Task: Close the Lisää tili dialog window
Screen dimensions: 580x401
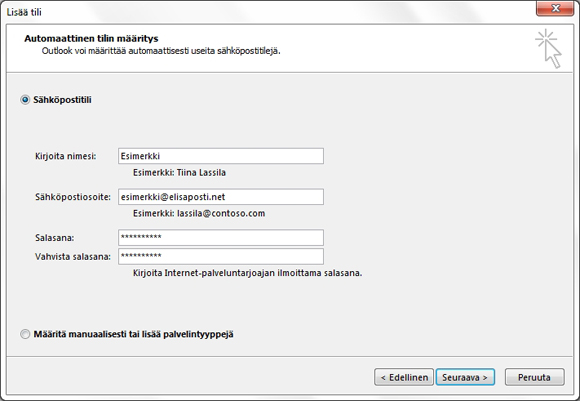Action: click(x=555, y=8)
